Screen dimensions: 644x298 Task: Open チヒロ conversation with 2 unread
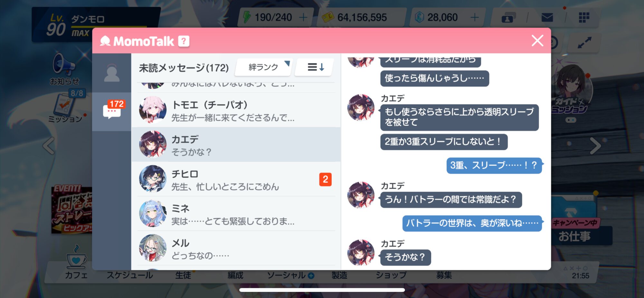pos(236,179)
